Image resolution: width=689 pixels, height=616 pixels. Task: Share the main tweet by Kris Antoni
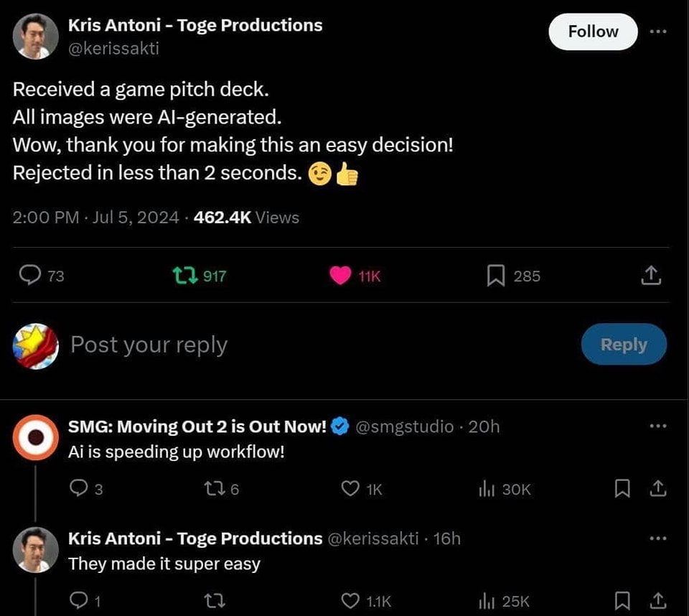point(651,276)
